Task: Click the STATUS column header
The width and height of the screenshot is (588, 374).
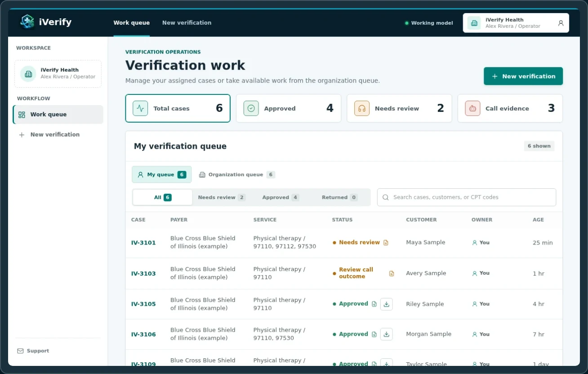Action: [x=342, y=220]
